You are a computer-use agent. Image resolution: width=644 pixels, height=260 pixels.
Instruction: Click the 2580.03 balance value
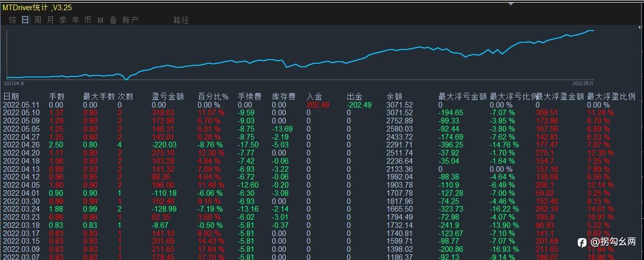400,129
